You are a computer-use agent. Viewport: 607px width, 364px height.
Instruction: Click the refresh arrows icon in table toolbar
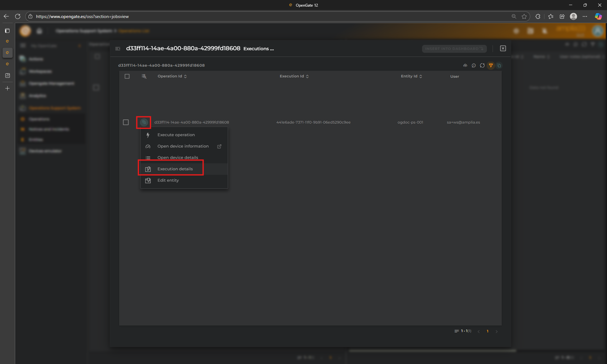[482, 65]
